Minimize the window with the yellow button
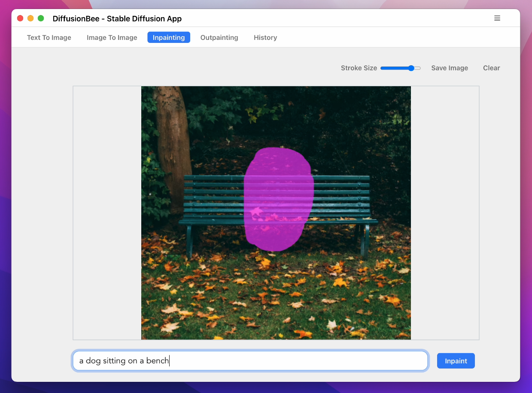Viewport: 532px width, 393px height. (x=30, y=18)
